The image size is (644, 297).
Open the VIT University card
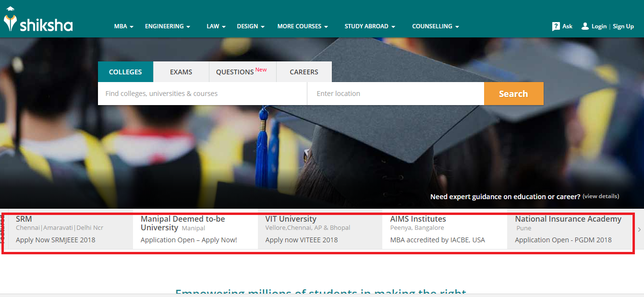click(320, 229)
